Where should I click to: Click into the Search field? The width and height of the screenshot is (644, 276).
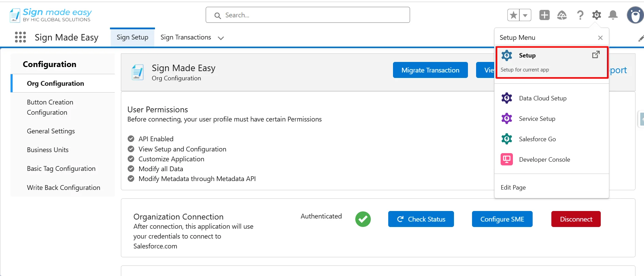click(308, 15)
